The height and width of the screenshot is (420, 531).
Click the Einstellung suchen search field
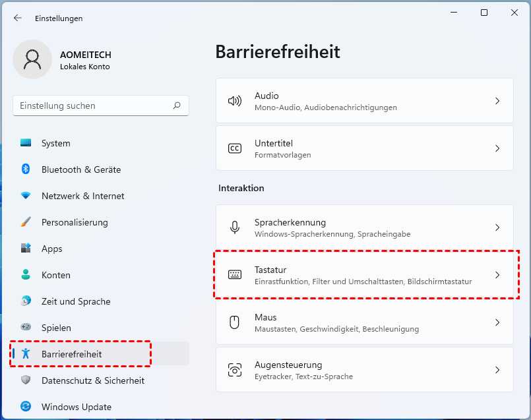click(x=92, y=105)
